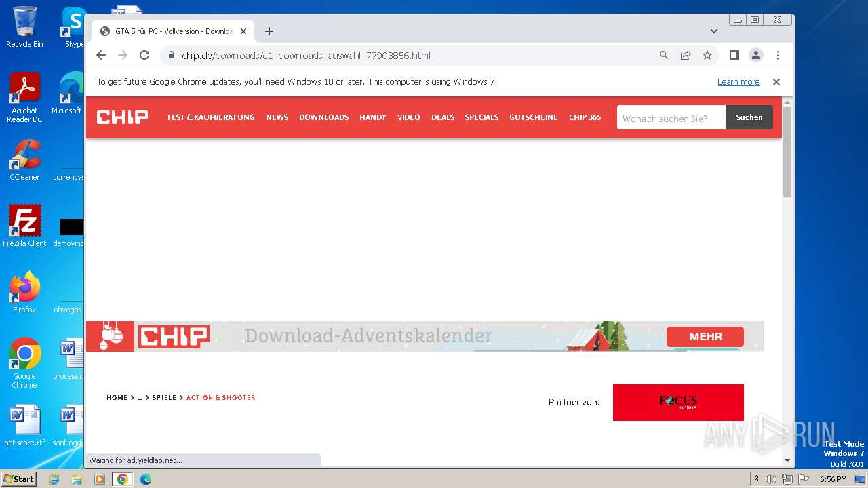Click the page vertical scrollbar thumb
Viewport: 868px width, 488px height.
pos(787,152)
